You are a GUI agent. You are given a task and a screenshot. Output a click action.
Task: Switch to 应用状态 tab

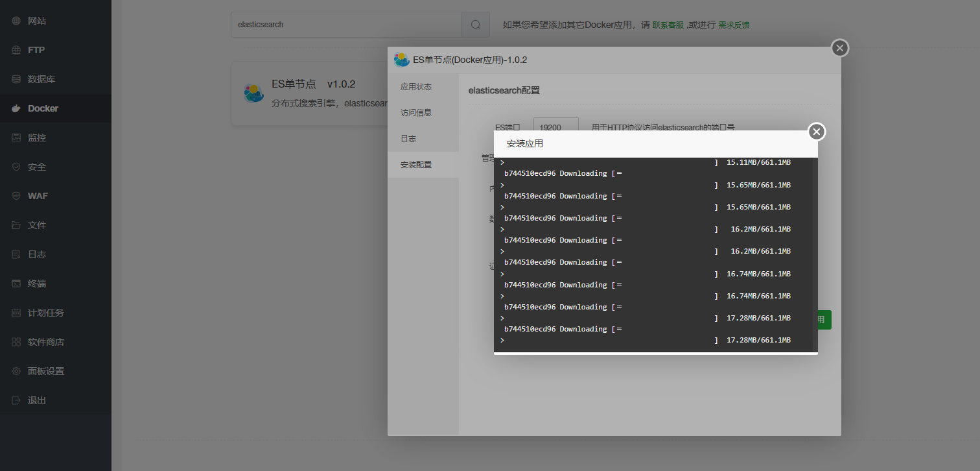click(x=423, y=87)
